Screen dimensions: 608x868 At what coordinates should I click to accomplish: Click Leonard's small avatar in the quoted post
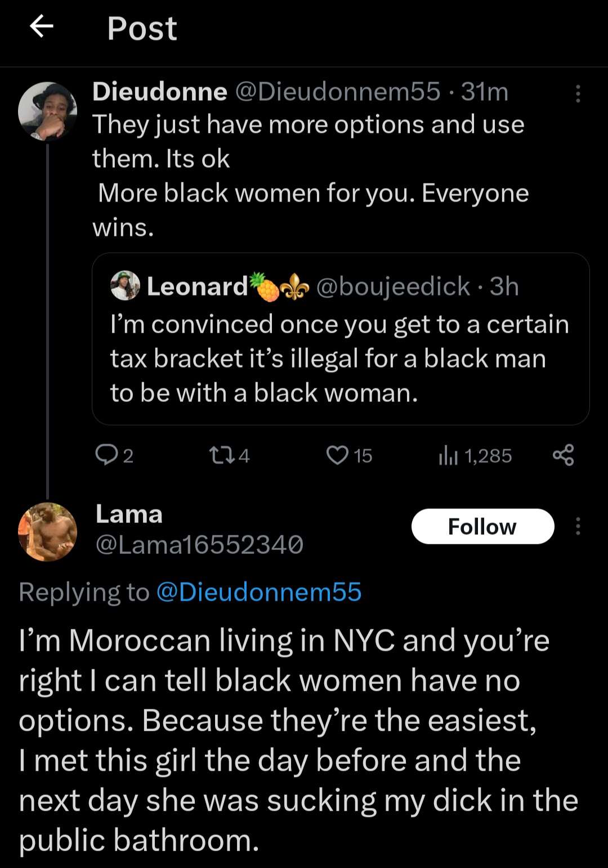click(x=125, y=285)
